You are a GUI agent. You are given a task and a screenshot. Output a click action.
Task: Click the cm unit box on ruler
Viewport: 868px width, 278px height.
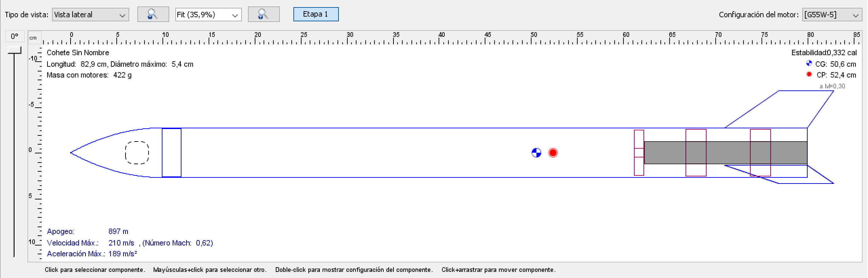point(33,38)
